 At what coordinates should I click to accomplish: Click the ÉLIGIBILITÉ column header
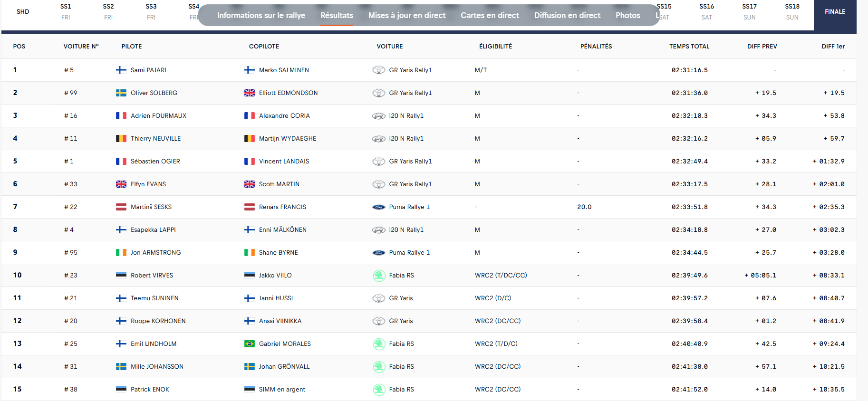click(495, 46)
